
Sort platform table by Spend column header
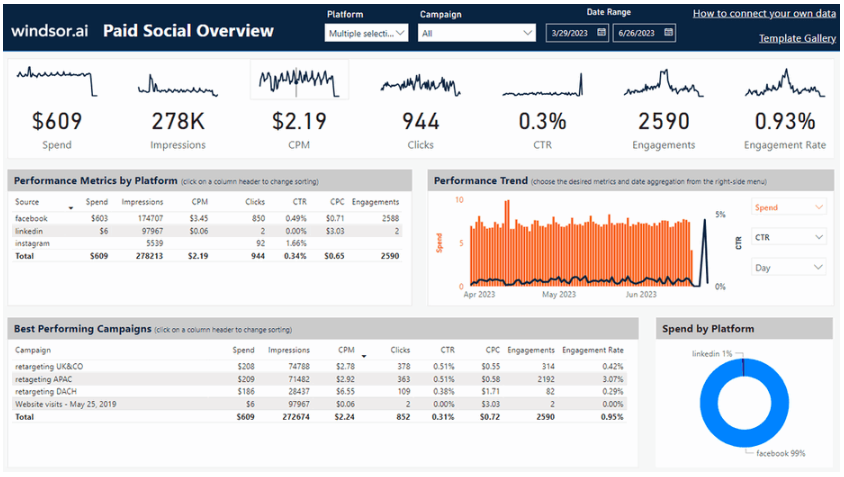97,202
